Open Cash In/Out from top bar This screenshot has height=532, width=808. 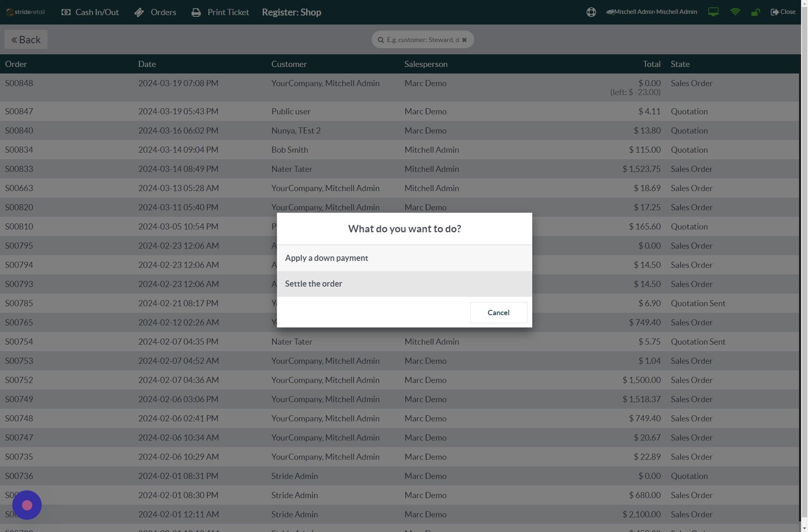tap(90, 12)
